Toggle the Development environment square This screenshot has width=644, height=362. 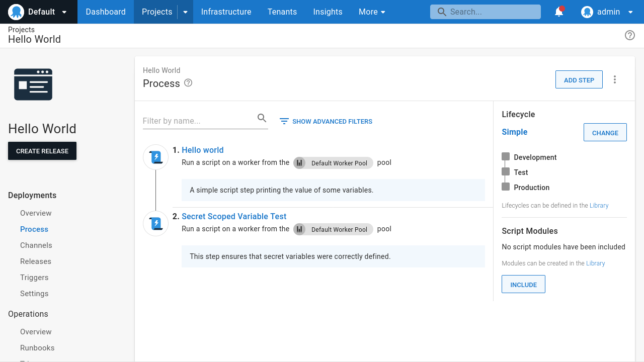coord(505,156)
